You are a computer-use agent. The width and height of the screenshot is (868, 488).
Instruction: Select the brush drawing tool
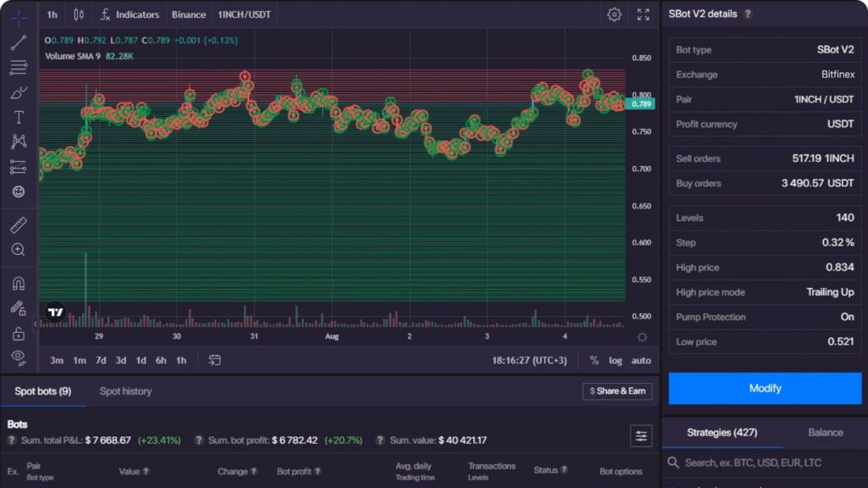click(x=19, y=92)
